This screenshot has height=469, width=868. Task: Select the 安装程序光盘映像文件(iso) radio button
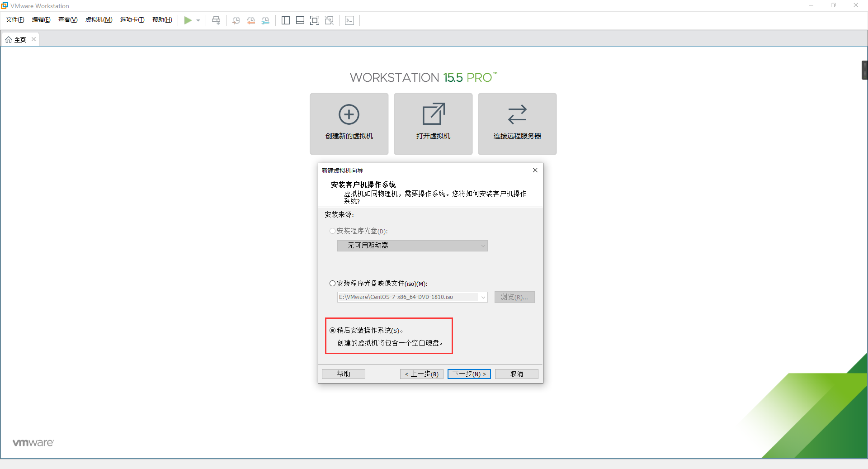coord(332,284)
